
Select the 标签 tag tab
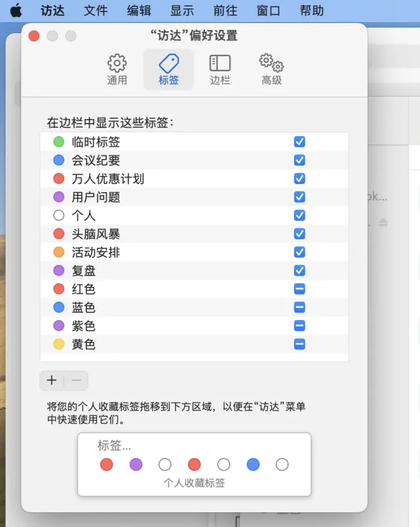169,69
